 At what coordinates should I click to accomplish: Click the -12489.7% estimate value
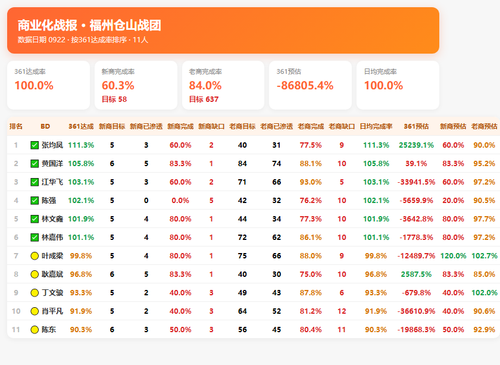point(416,256)
